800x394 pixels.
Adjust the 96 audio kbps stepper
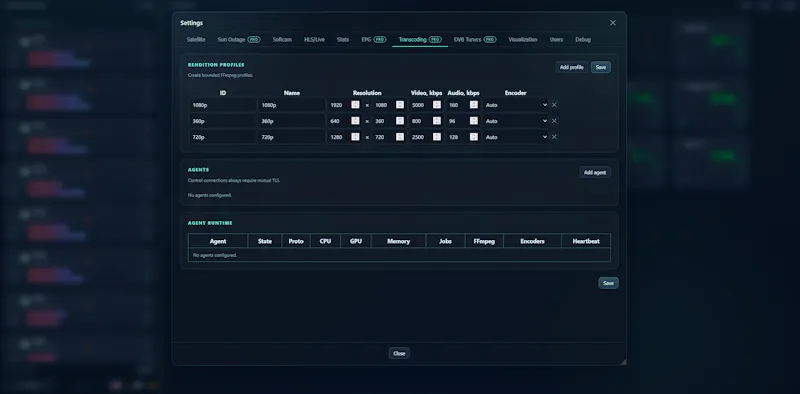474,121
